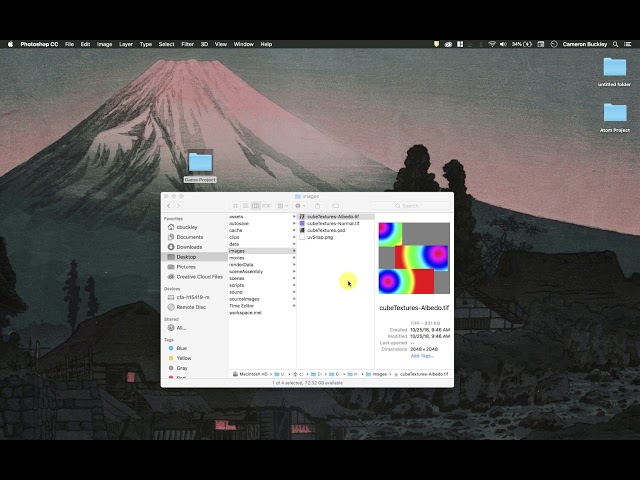Viewport: 640px width, 480px height.
Task: Select the Game Project desktop folder
Action: coord(200,166)
